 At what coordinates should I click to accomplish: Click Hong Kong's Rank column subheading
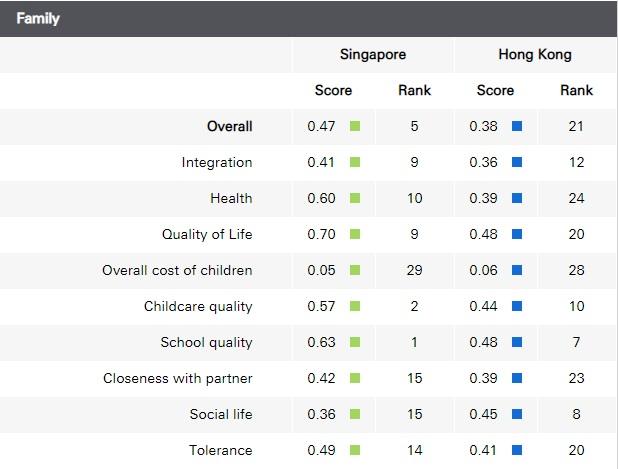tap(576, 91)
